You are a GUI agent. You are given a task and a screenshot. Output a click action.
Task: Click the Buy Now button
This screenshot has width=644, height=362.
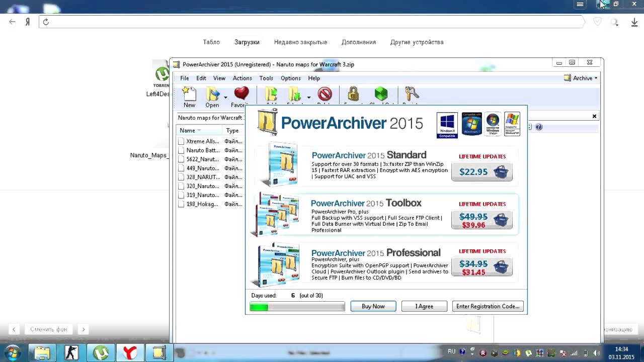pos(373,306)
